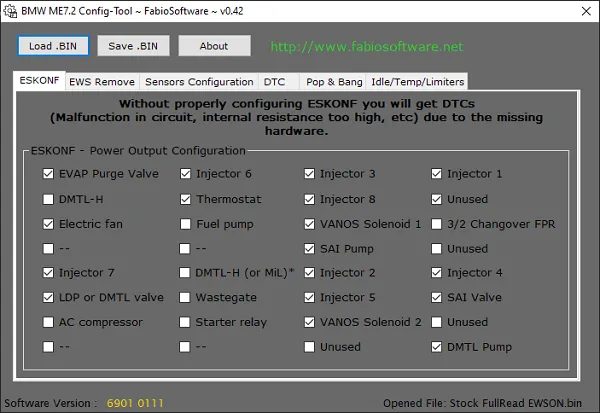The height and width of the screenshot is (413, 600).
Task: Toggle the Injector 2 checkbox
Action: pyautogui.click(x=309, y=273)
